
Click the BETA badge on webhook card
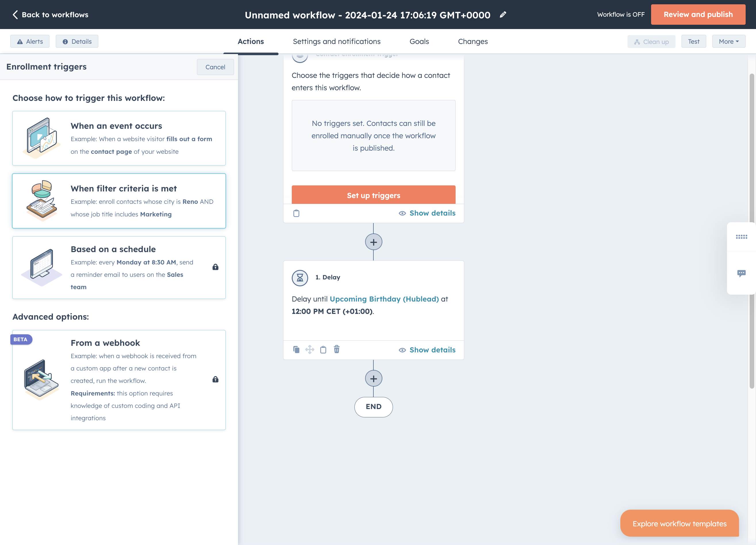(x=21, y=339)
